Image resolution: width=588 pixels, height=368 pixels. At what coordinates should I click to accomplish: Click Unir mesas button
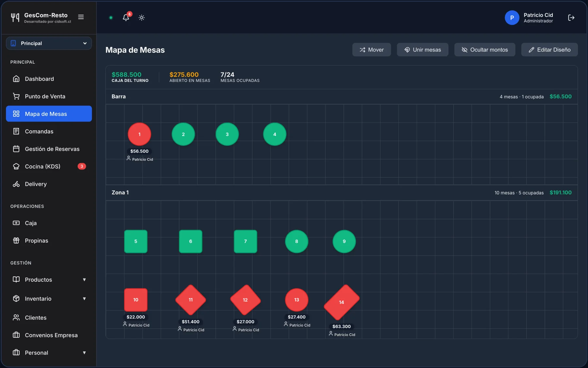point(422,50)
